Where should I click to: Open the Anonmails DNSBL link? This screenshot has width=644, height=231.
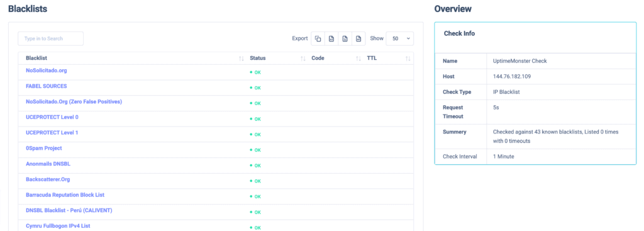[48, 164]
